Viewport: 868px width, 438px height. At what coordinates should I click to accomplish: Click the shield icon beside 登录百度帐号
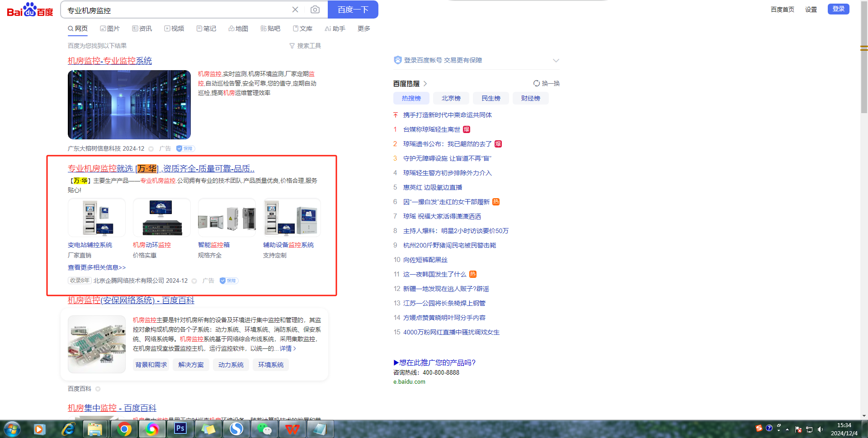pos(398,60)
